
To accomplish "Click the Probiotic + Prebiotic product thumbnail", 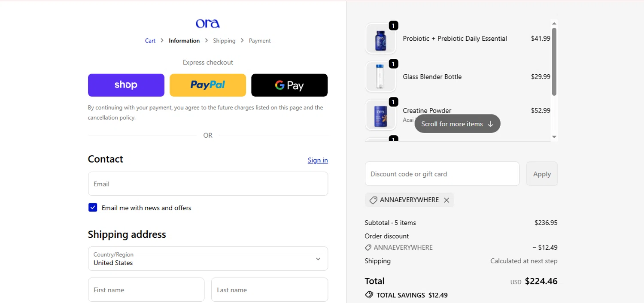I will pos(380,39).
